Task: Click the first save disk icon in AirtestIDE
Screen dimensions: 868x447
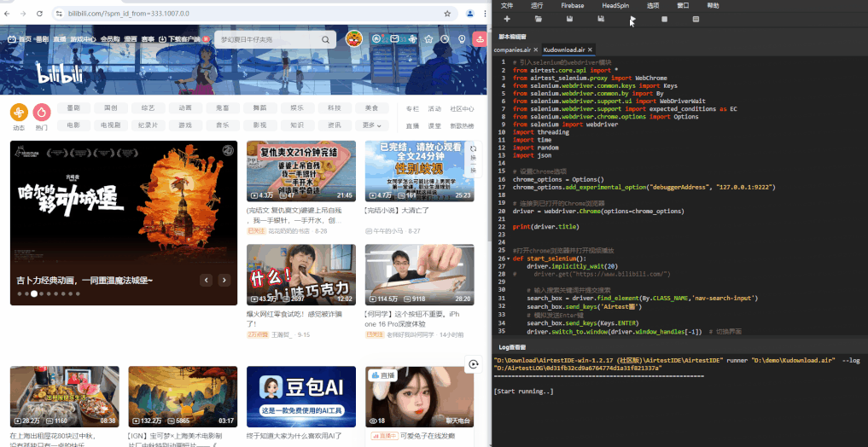Action: [x=569, y=20]
